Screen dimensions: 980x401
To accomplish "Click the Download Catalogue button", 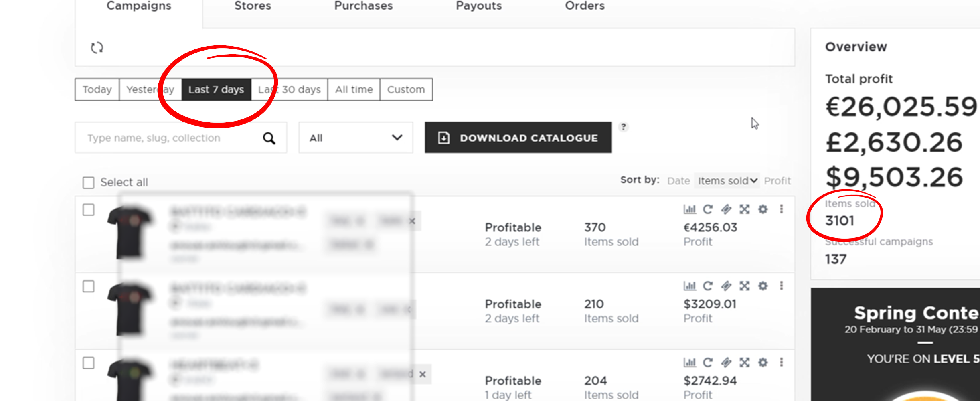I will (x=518, y=138).
